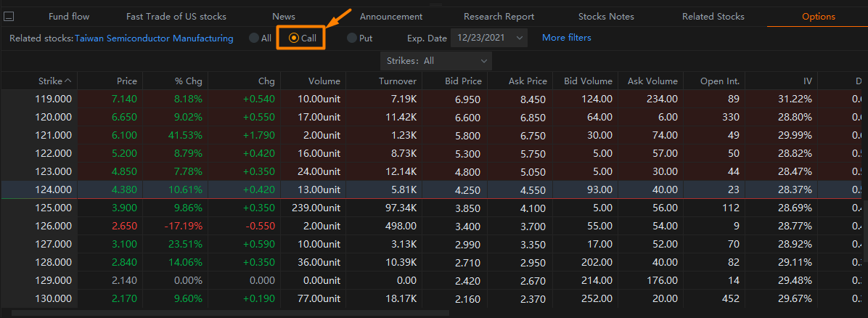Select the 126.000 strike row
Screen dimensions: 868x318
pyautogui.click(x=432, y=226)
